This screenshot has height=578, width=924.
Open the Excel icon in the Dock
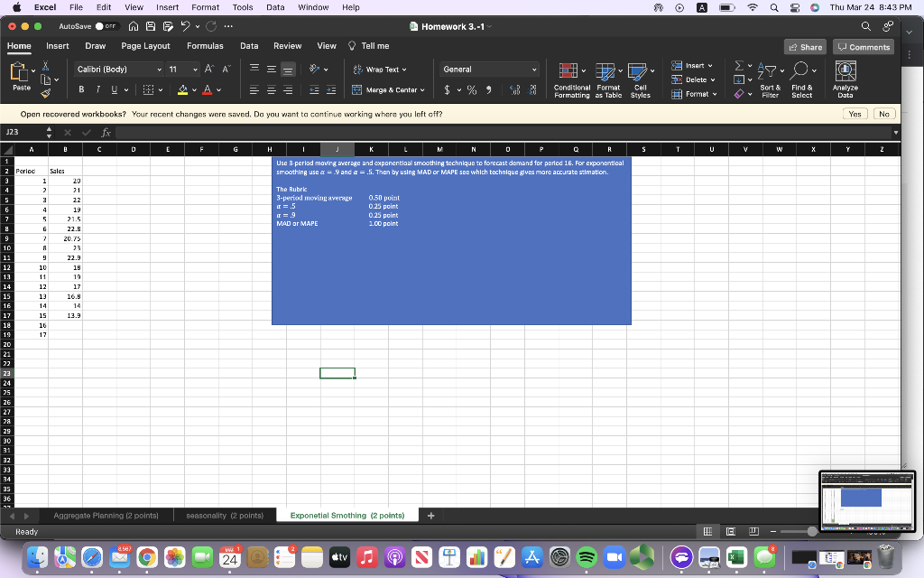point(735,557)
